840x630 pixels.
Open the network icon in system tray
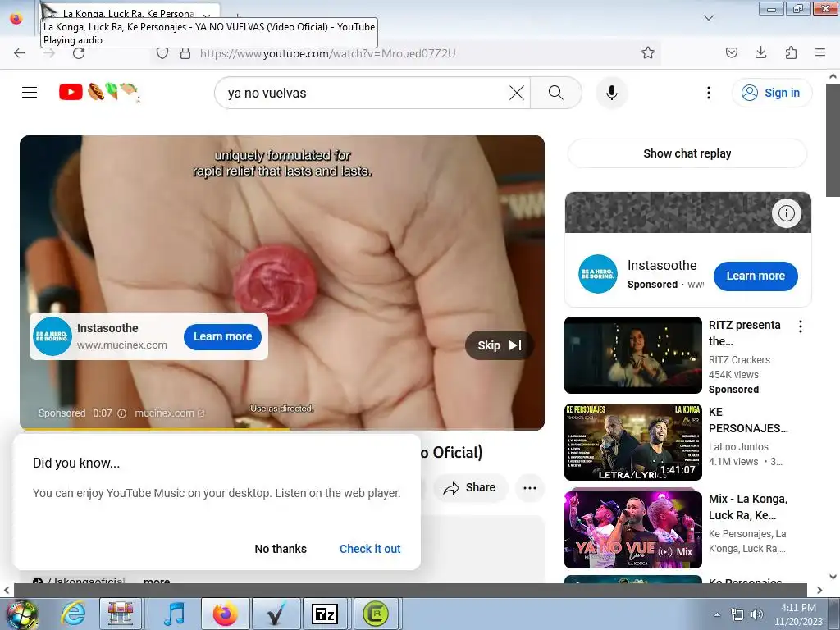[737, 614]
